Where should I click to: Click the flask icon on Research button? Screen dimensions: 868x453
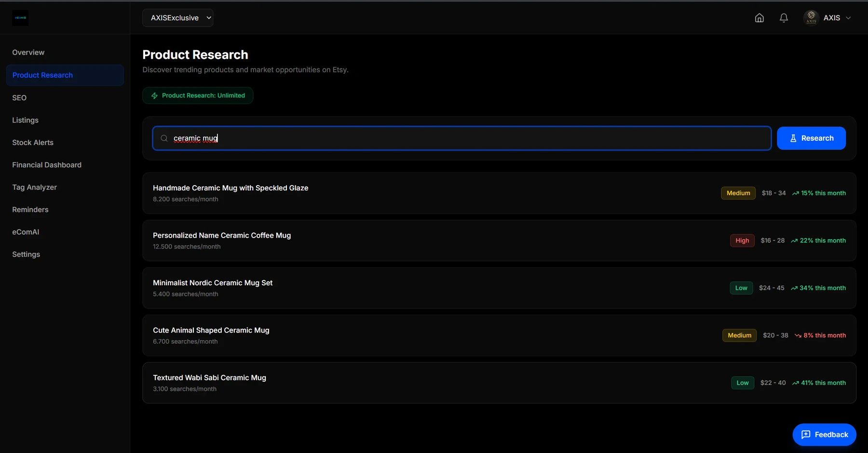pyautogui.click(x=793, y=138)
